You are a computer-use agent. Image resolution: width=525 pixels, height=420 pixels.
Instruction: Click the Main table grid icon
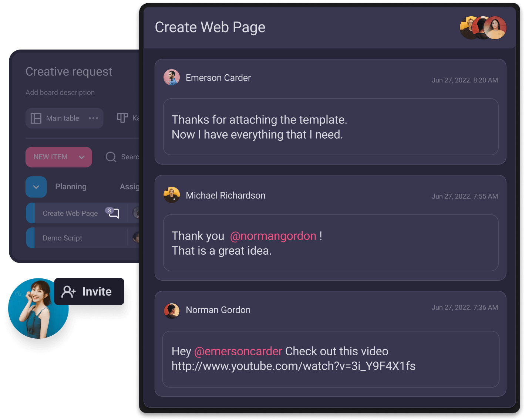pos(36,118)
